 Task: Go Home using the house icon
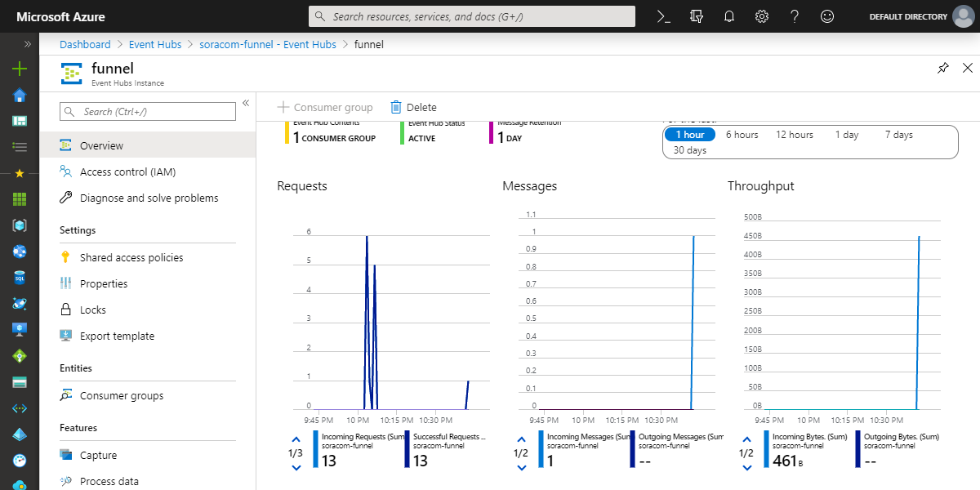(19, 96)
